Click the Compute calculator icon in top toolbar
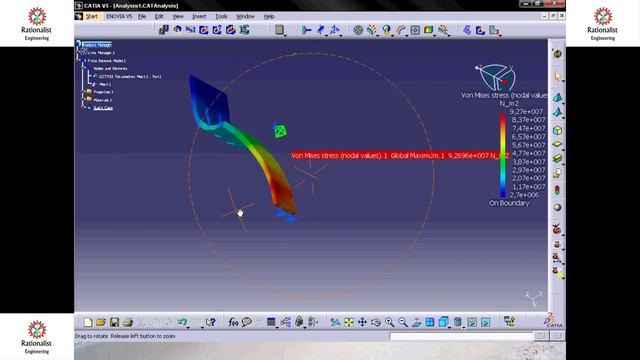The height and width of the screenshot is (360, 640). [279, 30]
